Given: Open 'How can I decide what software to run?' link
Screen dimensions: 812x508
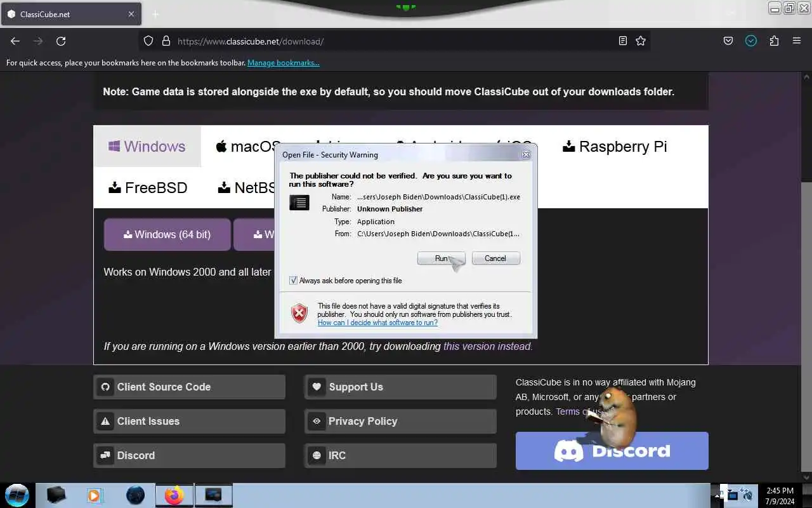Looking at the screenshot, I should [x=377, y=323].
